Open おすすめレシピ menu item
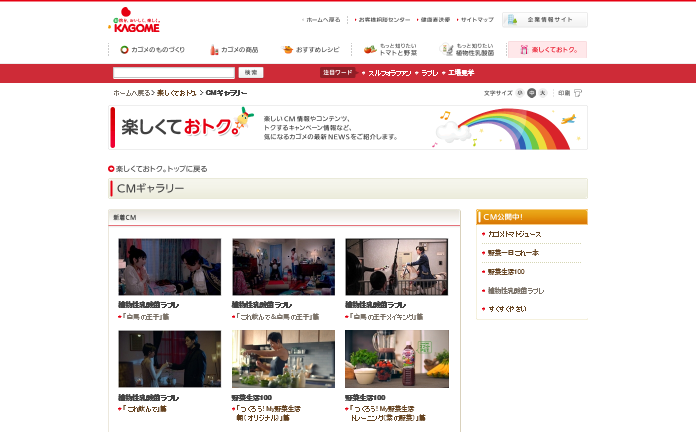Image resolution: width=696 pixels, height=432 pixels. pyautogui.click(x=311, y=50)
